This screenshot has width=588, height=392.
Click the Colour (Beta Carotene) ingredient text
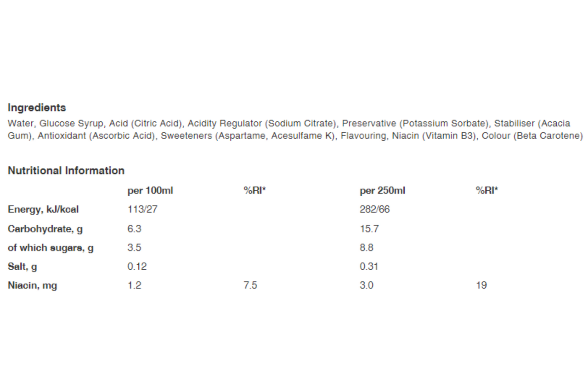point(532,136)
